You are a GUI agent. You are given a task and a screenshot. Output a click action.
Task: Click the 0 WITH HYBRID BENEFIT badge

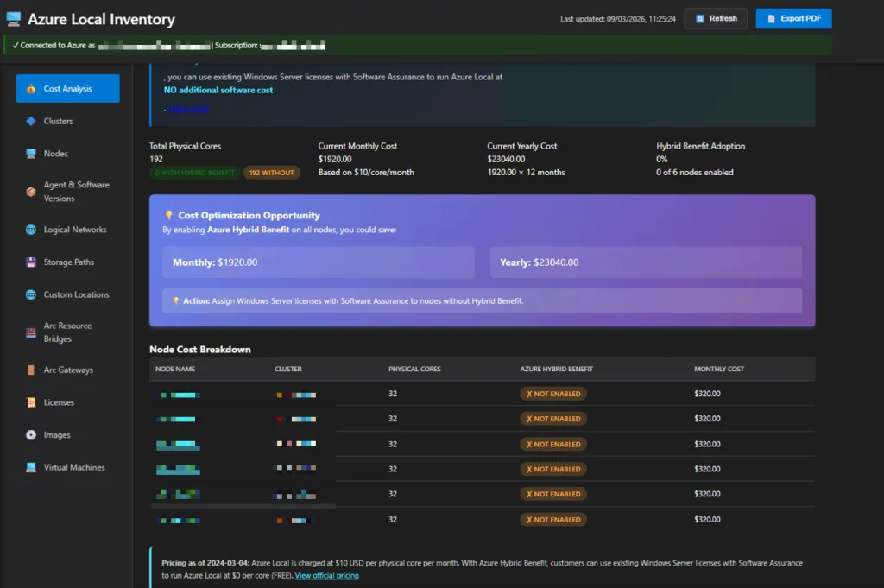[194, 173]
